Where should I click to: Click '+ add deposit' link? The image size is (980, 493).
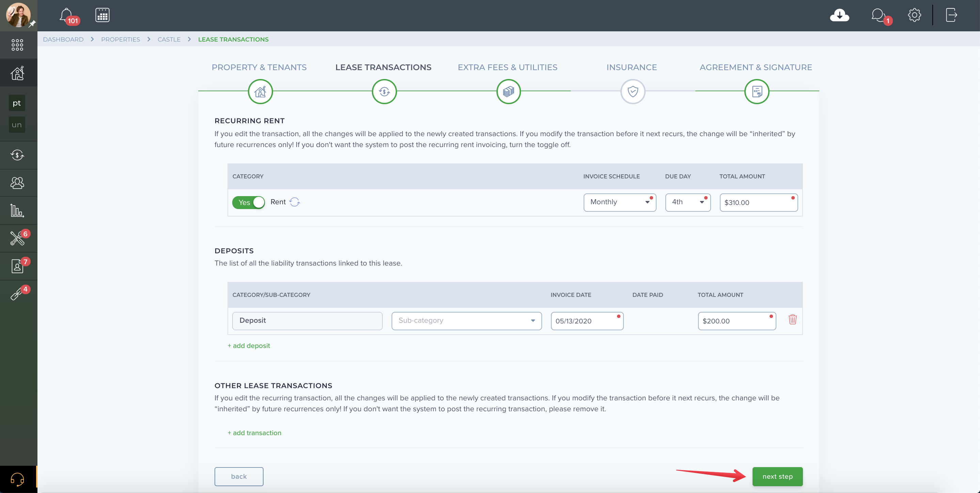249,345
